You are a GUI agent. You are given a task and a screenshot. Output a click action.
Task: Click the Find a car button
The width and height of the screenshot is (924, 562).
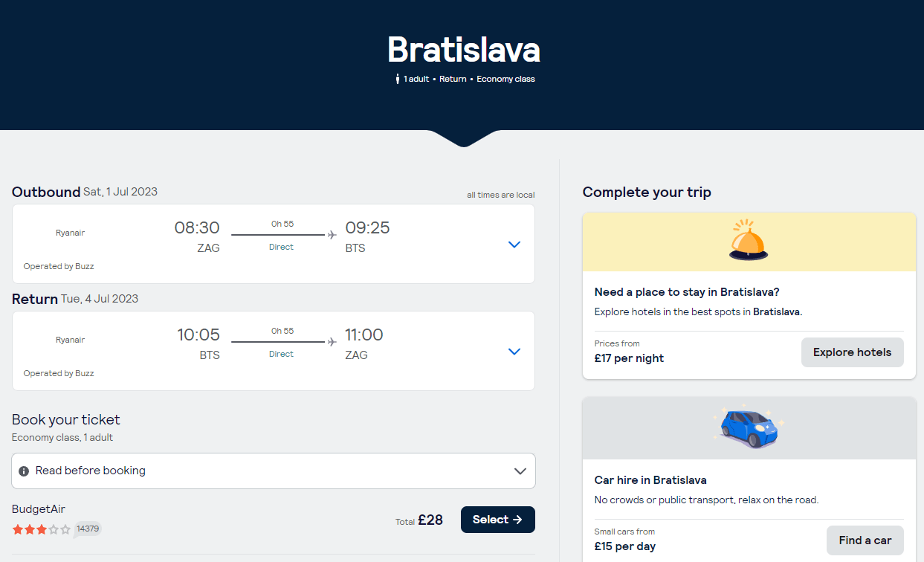pyautogui.click(x=865, y=540)
